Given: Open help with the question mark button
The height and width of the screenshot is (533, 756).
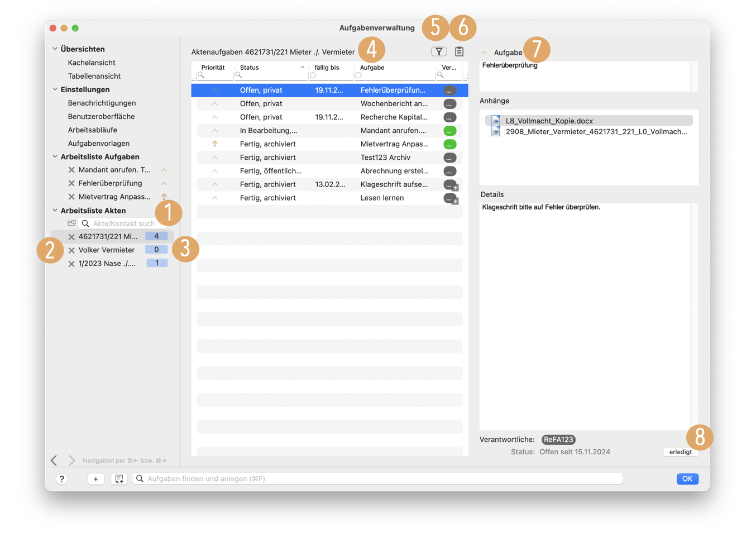Looking at the screenshot, I should 62,479.
